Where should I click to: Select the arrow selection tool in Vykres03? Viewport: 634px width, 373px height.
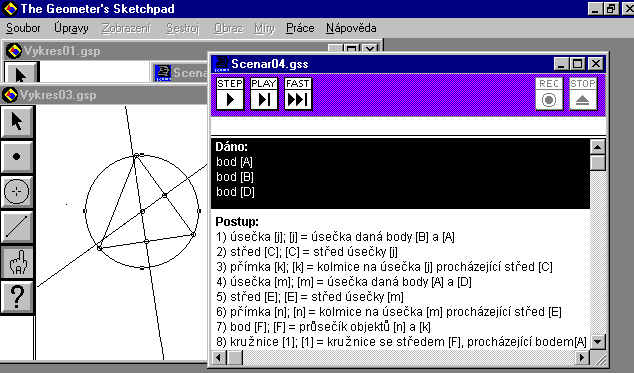point(17,122)
